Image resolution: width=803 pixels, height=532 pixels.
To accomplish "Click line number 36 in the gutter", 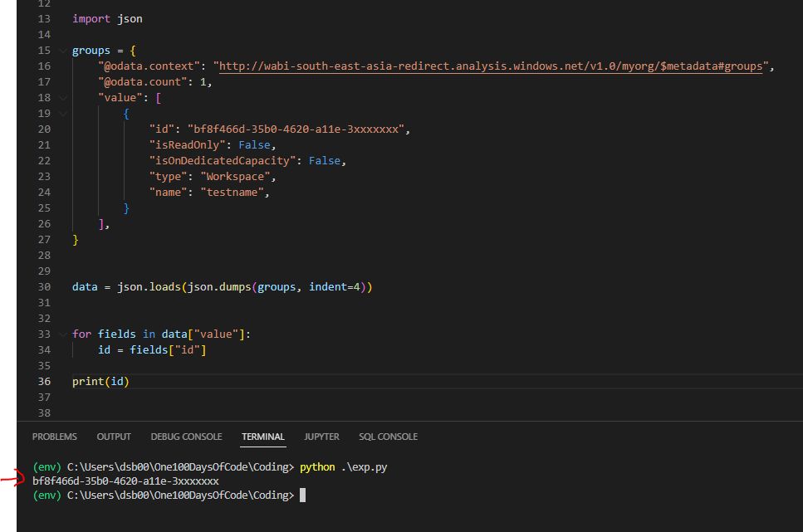I will point(44,382).
